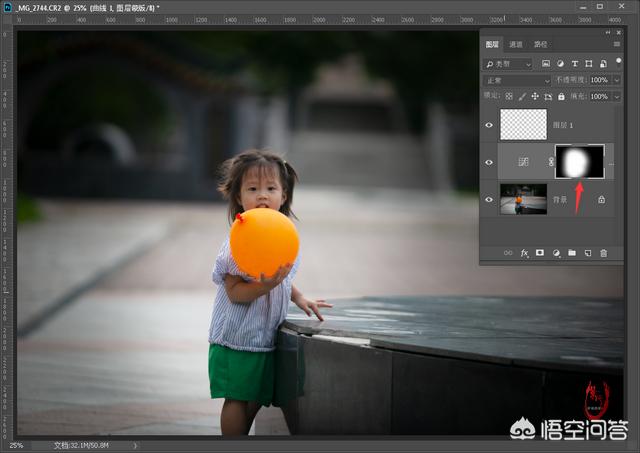This screenshot has width=640, height=453.
Task: Select the transparent thumbnail of 图层 1
Action: [x=524, y=124]
